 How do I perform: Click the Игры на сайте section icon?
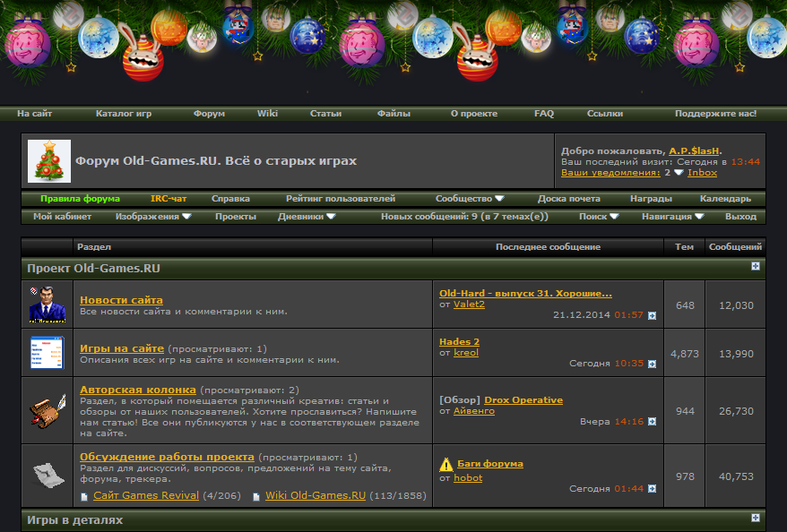[x=48, y=353]
